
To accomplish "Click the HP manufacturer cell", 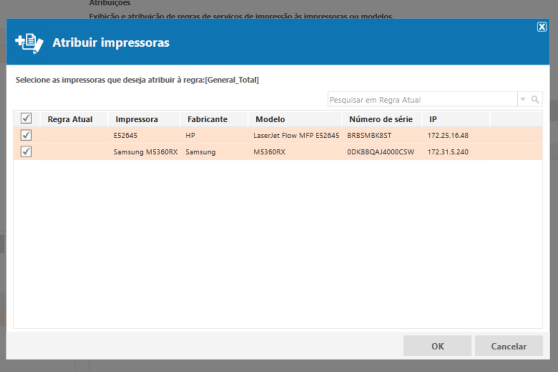I will (190, 136).
